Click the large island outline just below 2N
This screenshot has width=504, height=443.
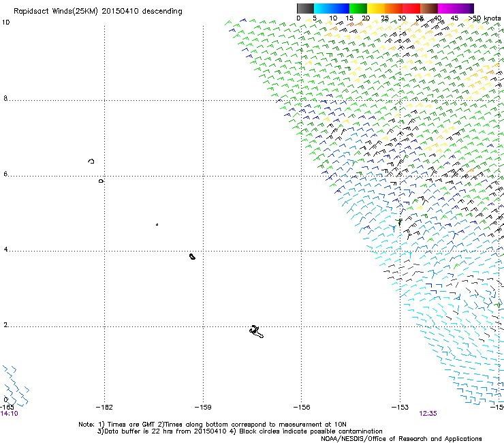click(256, 332)
